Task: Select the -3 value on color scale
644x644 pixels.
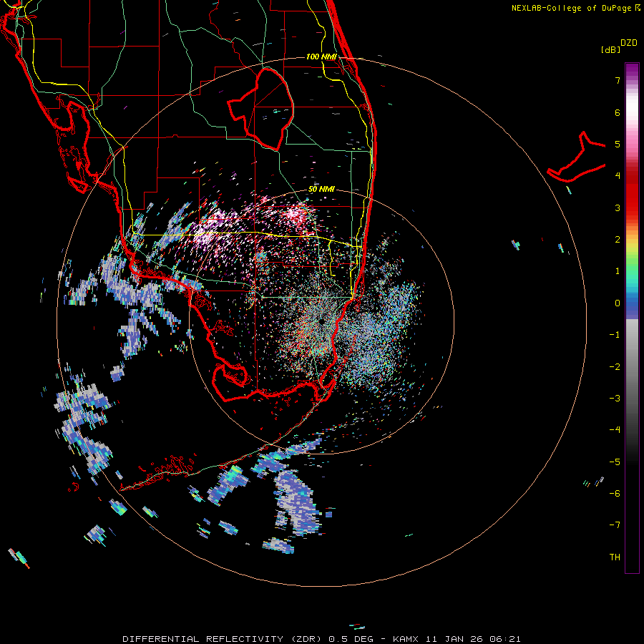Action: 615,398
